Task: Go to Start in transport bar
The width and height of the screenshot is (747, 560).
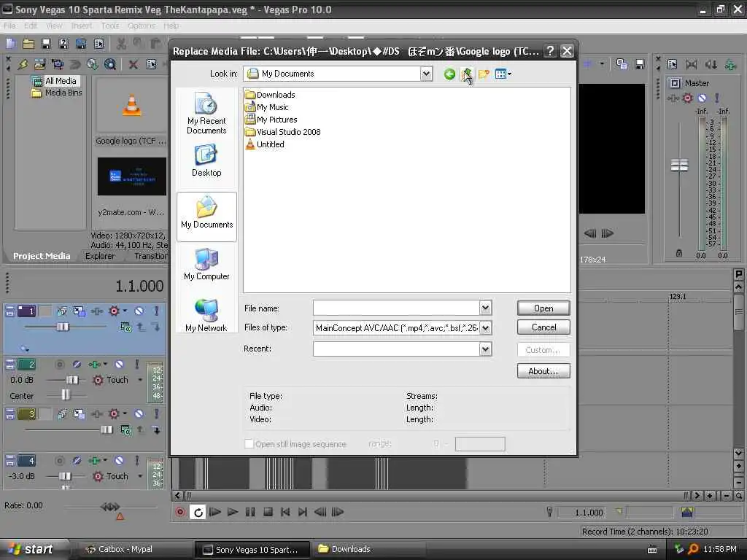Action: point(285,512)
